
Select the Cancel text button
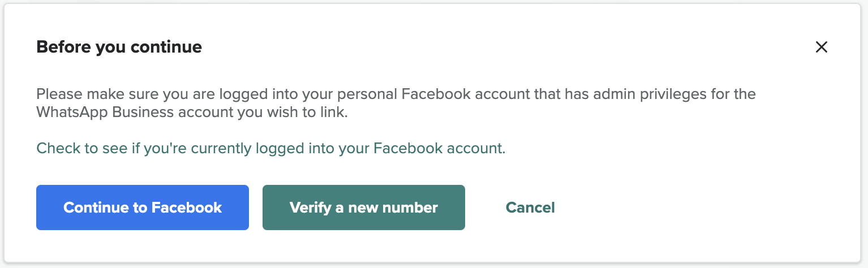pyautogui.click(x=530, y=208)
